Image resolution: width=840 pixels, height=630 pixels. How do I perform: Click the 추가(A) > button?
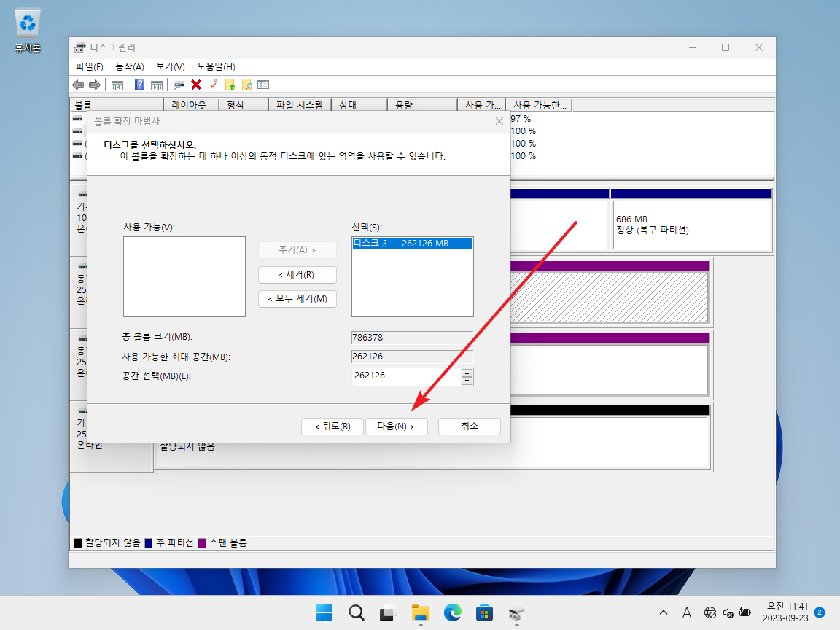coord(297,250)
